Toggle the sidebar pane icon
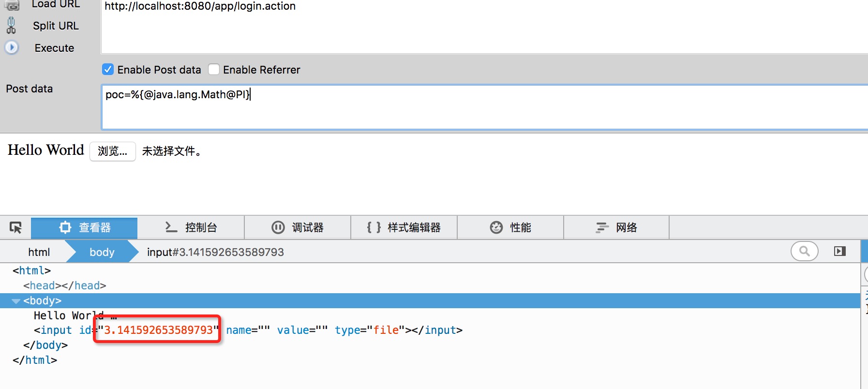This screenshot has width=868, height=389. (x=840, y=251)
